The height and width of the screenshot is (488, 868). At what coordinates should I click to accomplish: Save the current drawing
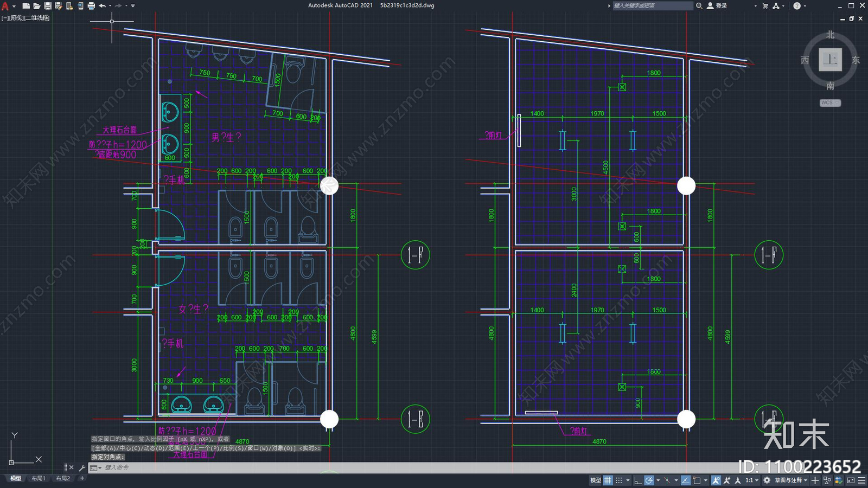pos(48,6)
